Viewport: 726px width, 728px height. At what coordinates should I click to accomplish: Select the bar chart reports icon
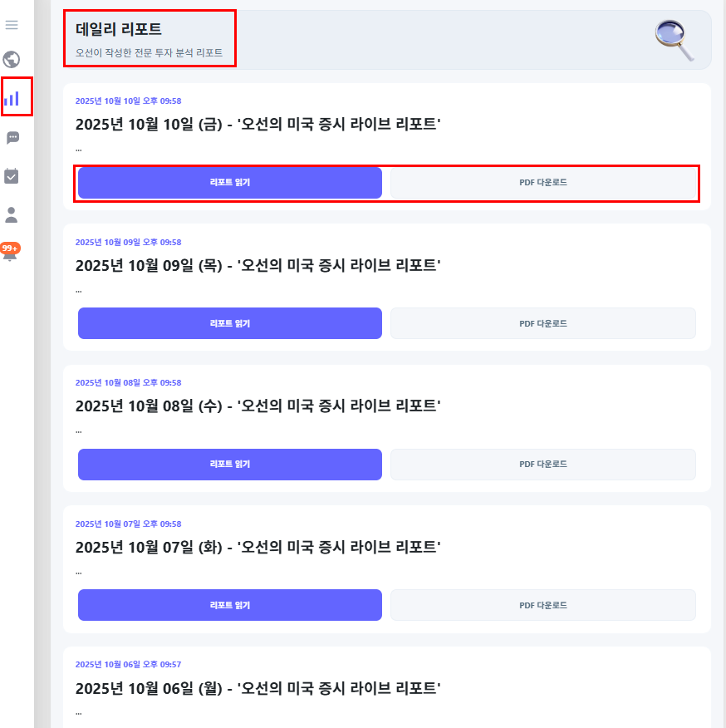tap(12, 98)
